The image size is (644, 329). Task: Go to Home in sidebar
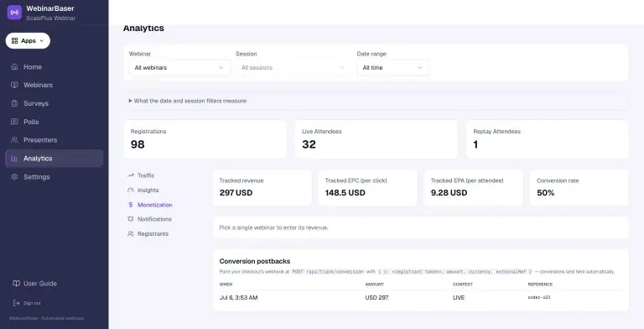pyautogui.click(x=55, y=66)
